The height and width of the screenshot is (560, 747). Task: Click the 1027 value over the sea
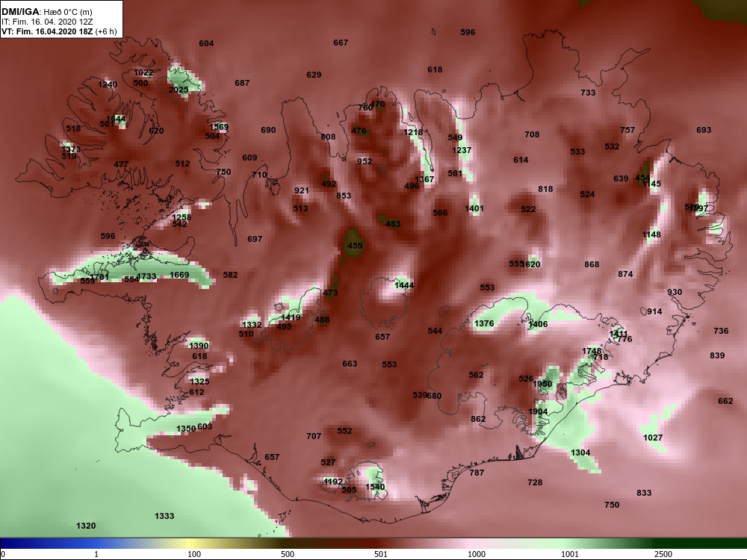pos(653,438)
